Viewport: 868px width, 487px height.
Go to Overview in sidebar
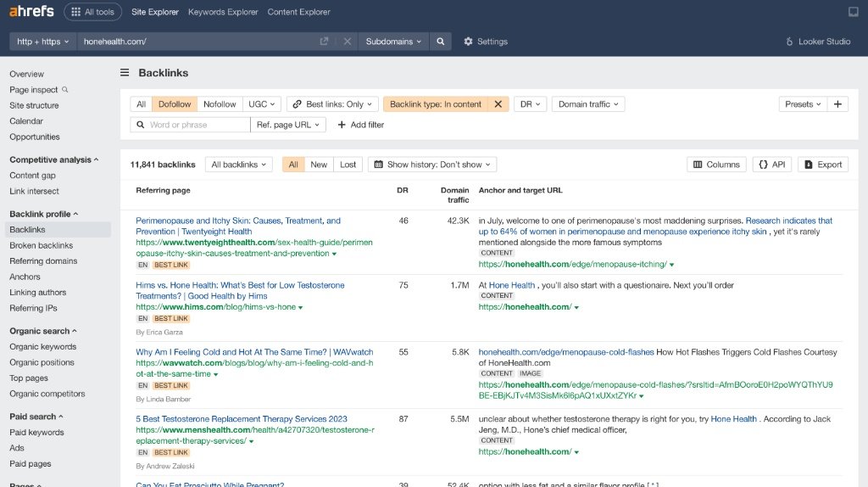[26, 74]
